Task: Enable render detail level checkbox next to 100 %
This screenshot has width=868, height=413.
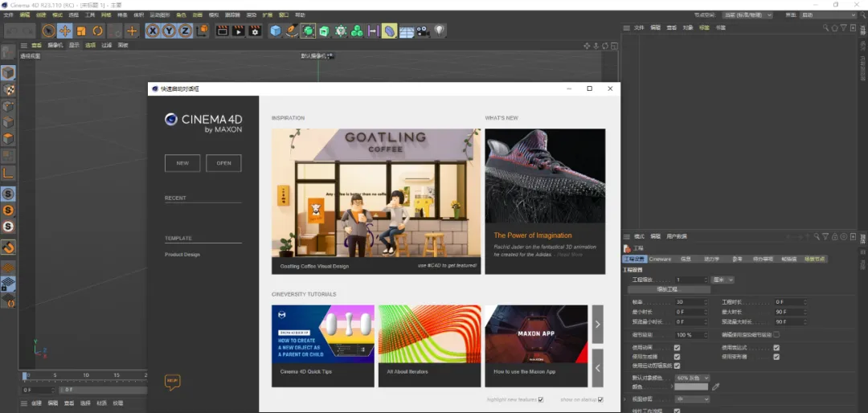Action: tap(776, 334)
